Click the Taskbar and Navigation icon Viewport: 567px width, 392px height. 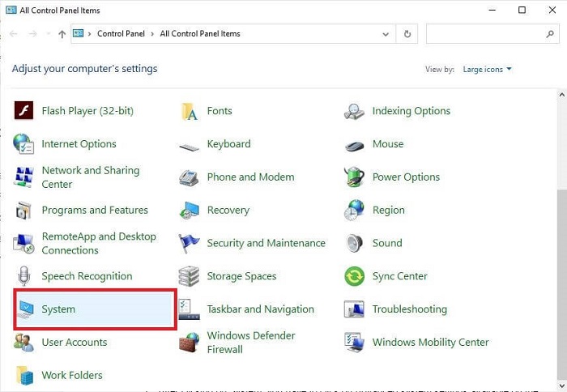(x=189, y=309)
